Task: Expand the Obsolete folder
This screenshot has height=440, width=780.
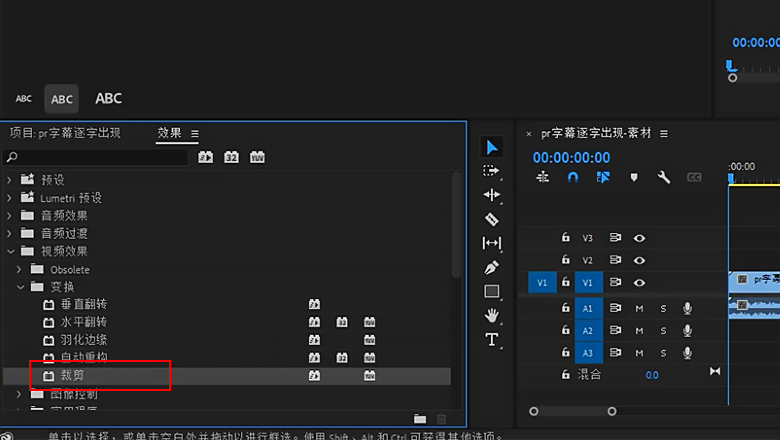Action: (x=20, y=270)
